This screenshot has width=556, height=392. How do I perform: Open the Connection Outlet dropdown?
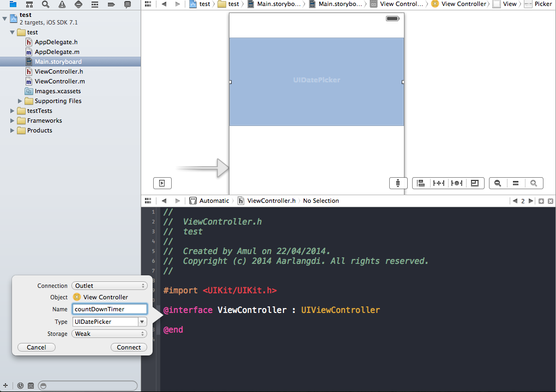pyautogui.click(x=109, y=285)
